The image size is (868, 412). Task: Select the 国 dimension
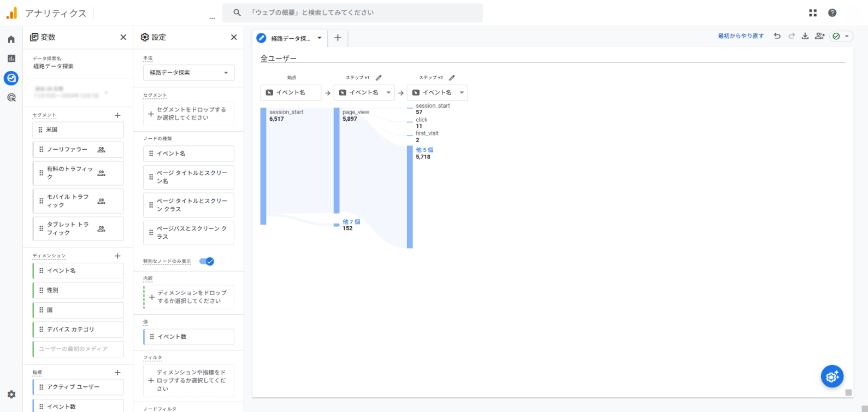[x=78, y=310]
